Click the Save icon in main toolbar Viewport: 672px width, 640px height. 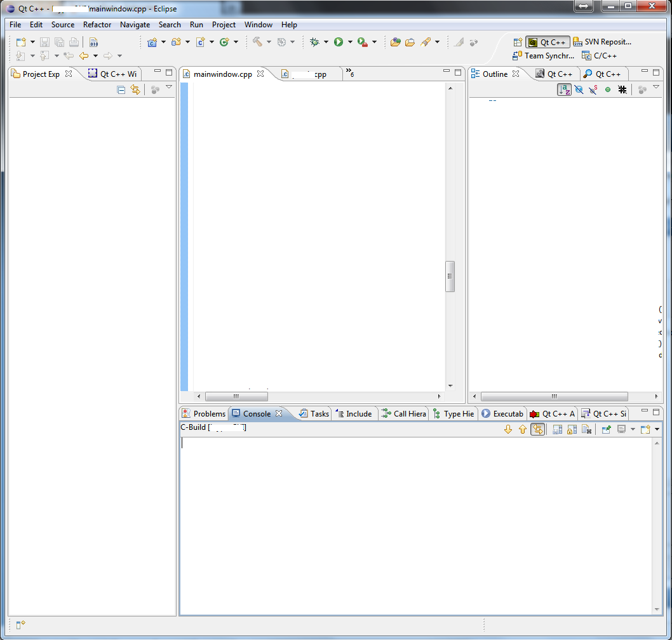[x=44, y=42]
